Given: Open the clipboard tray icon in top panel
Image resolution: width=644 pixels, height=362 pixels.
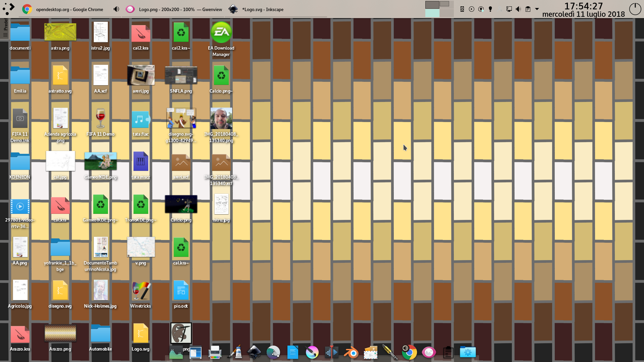Looking at the screenshot, I should click(528, 9).
